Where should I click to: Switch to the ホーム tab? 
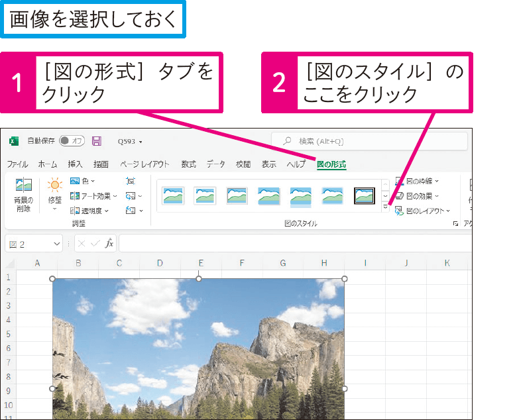47,164
